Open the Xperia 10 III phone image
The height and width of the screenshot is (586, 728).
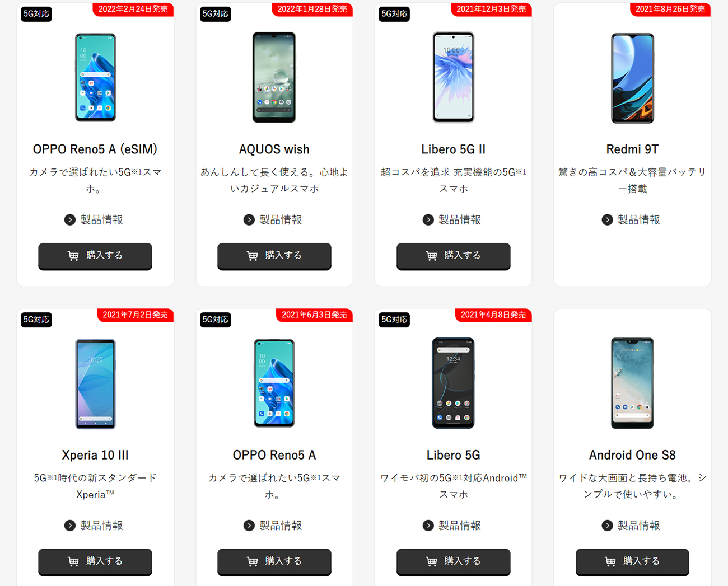[x=95, y=383]
